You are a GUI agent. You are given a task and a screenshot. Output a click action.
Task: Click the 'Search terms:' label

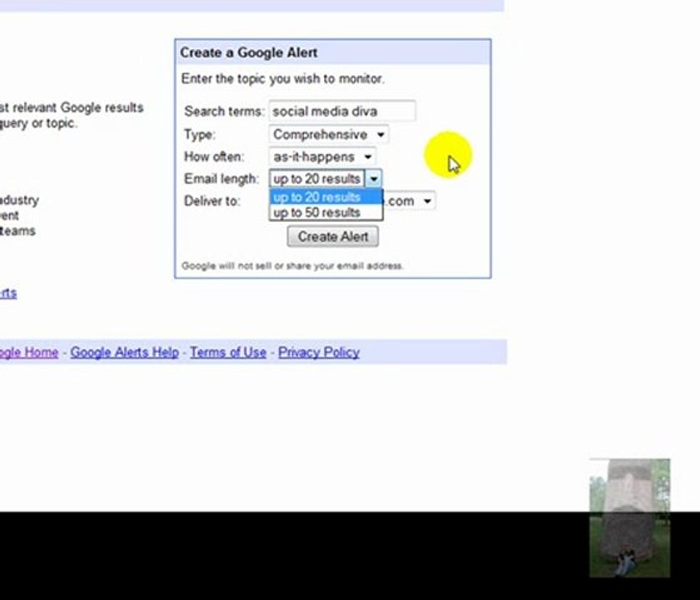coord(224,111)
